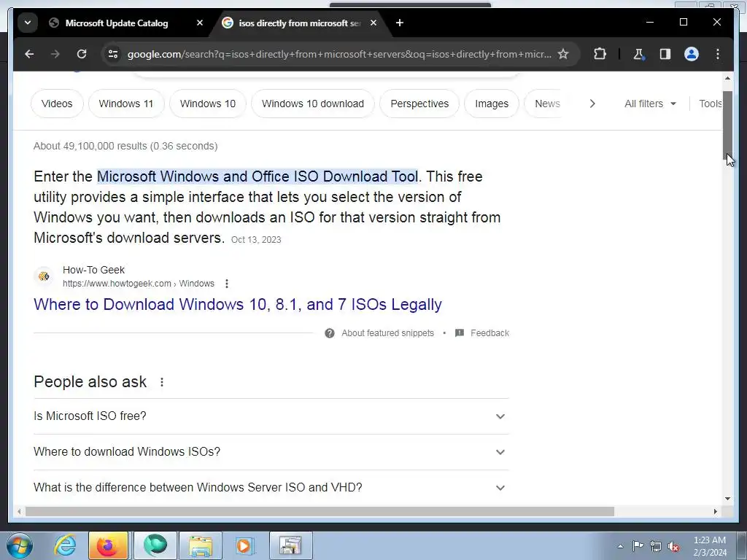Image resolution: width=747 pixels, height=560 pixels.
Task: Apply the Windows 11 filter chip
Action: click(126, 104)
